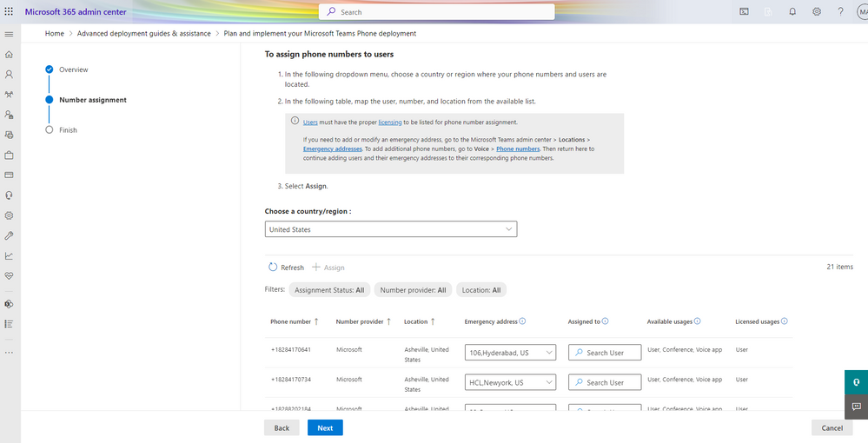The image size is (868, 443).
Task: Open the app launcher waffle icon
Action: click(9, 11)
